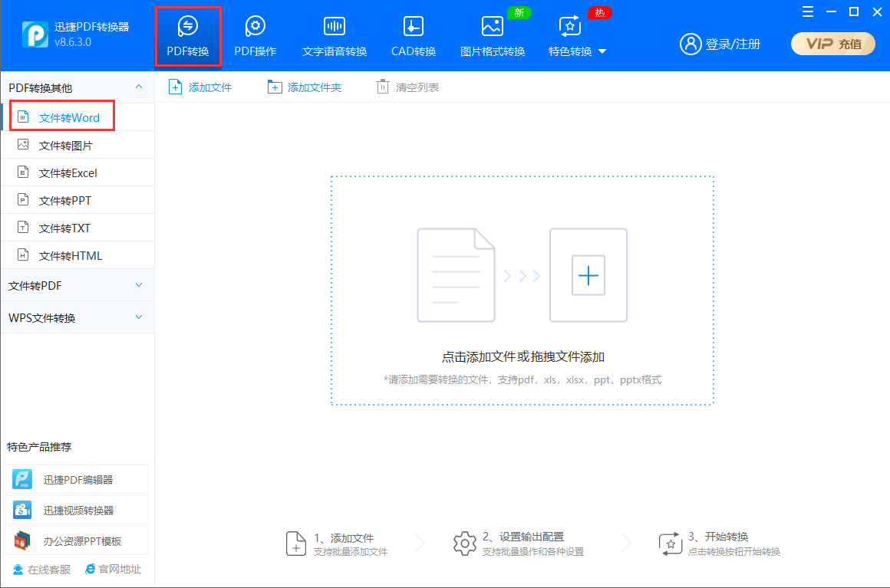Open the 官网地址 website link
This screenshot has width=890, height=588.
(x=113, y=570)
